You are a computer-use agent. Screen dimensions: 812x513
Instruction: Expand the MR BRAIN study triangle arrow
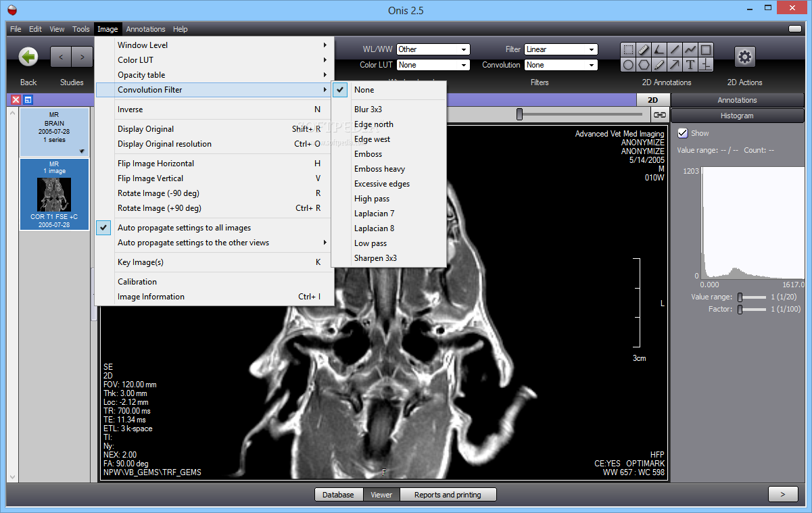click(82, 151)
